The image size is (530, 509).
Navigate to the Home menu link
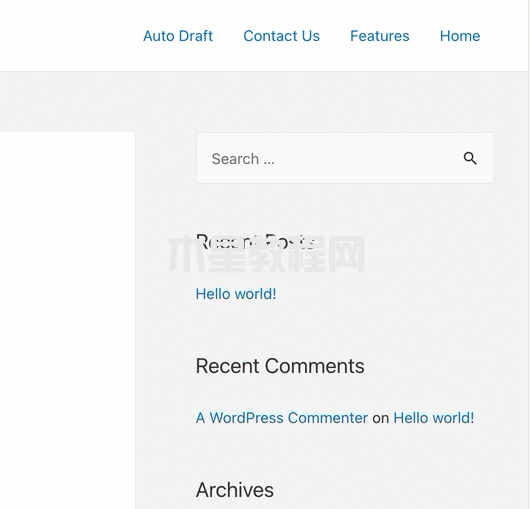(460, 36)
